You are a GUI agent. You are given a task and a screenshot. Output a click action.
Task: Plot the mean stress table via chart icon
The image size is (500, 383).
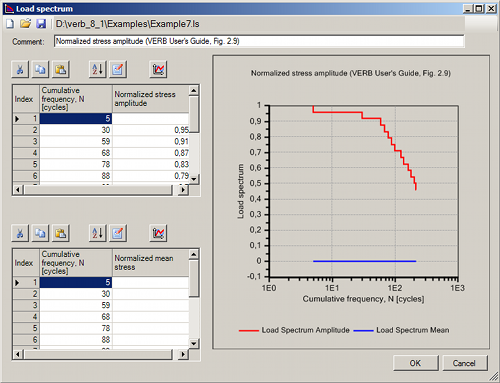coord(158,233)
